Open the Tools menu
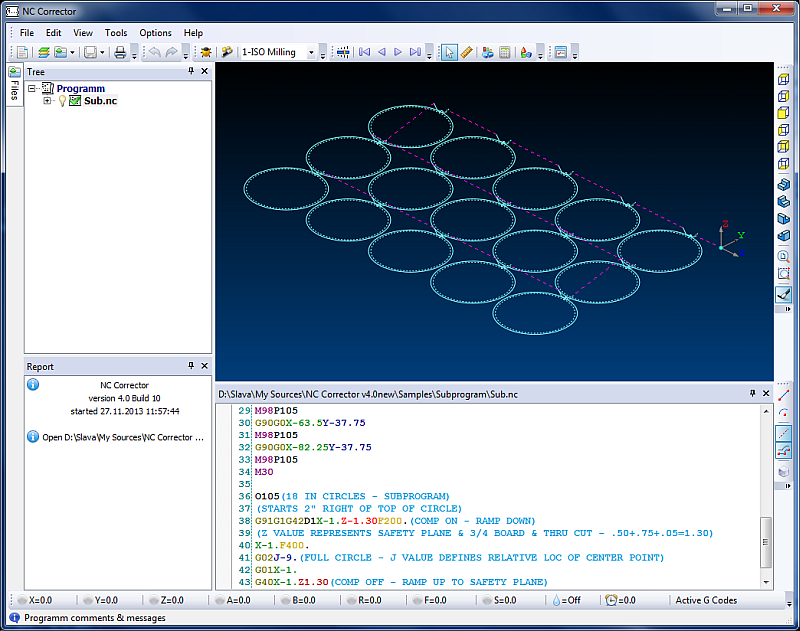 116,33
